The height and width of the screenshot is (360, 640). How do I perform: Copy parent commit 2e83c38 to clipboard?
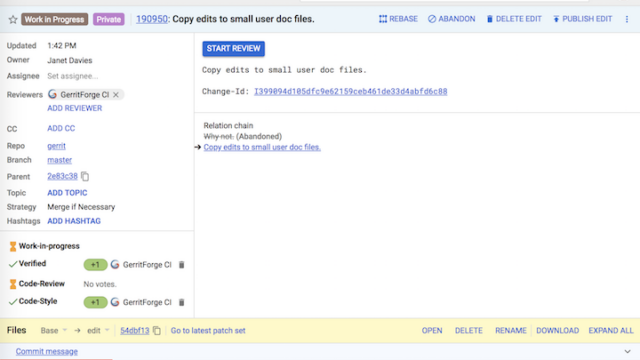pos(85,176)
